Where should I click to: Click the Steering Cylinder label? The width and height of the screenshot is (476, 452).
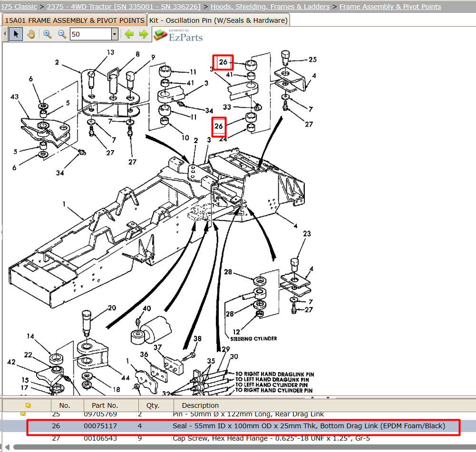[x=253, y=338]
